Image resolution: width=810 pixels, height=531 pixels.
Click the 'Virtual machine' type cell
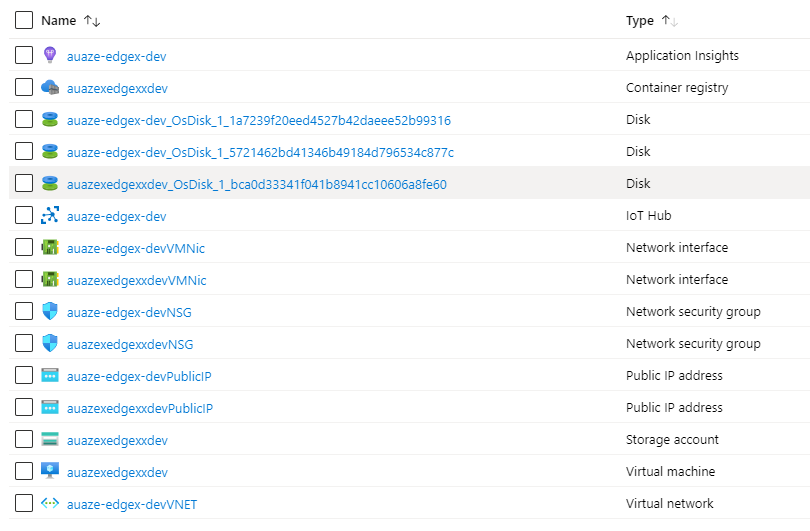pyautogui.click(x=671, y=472)
